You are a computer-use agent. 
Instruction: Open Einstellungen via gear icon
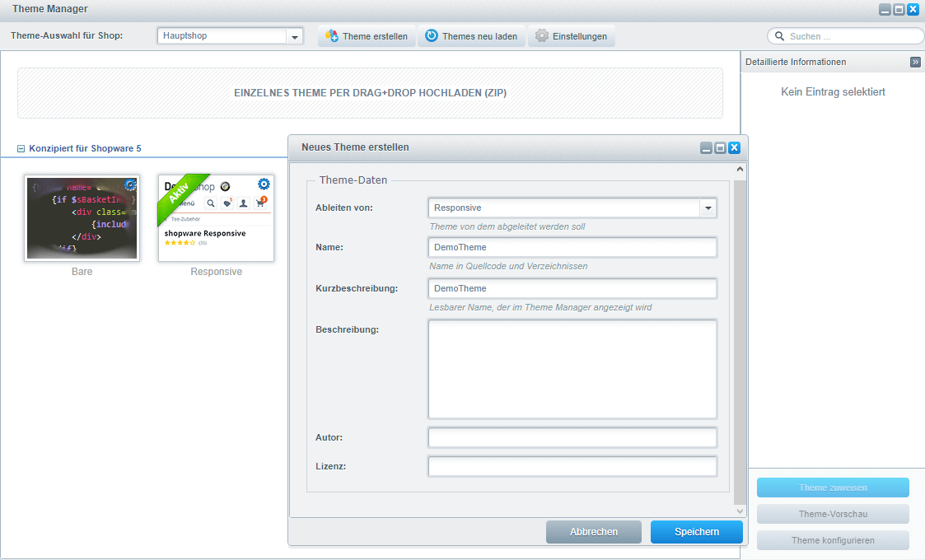point(541,36)
